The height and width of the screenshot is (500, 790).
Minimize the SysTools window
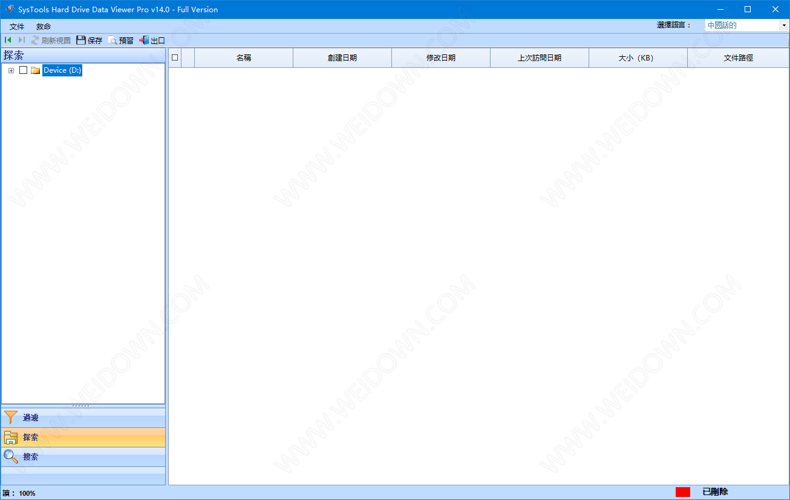click(720, 9)
